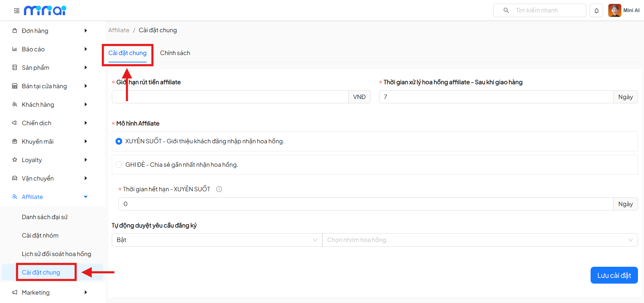The height and width of the screenshot is (303, 644).
Task: Open the Bật auto-approve dropdown
Action: [217, 240]
